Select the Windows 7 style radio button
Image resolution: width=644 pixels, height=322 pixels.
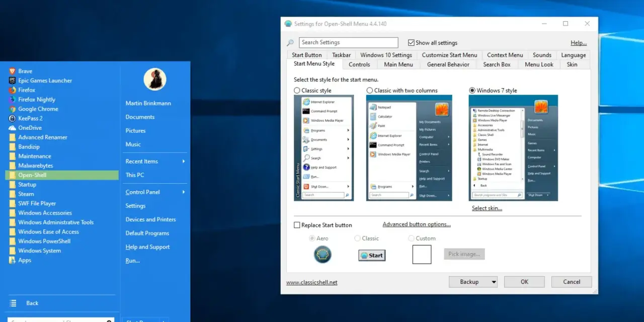click(472, 91)
